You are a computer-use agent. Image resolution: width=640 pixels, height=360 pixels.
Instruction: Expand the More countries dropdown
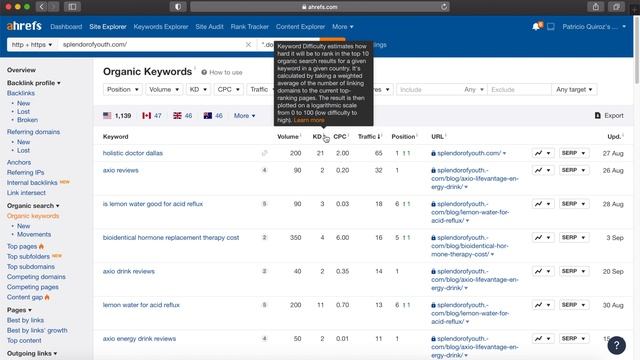click(x=244, y=116)
